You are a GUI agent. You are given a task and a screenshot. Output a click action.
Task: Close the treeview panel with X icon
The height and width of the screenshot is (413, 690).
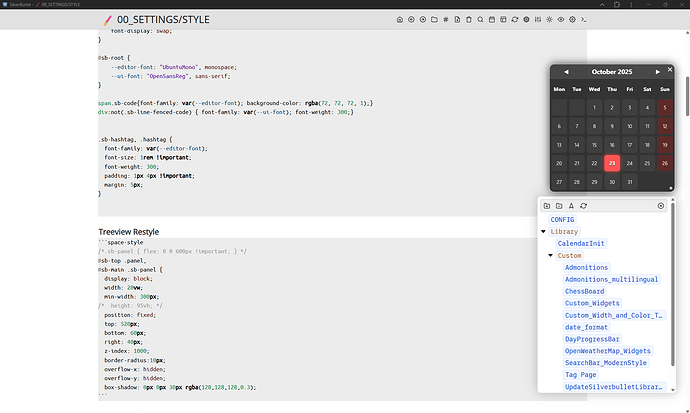point(661,205)
